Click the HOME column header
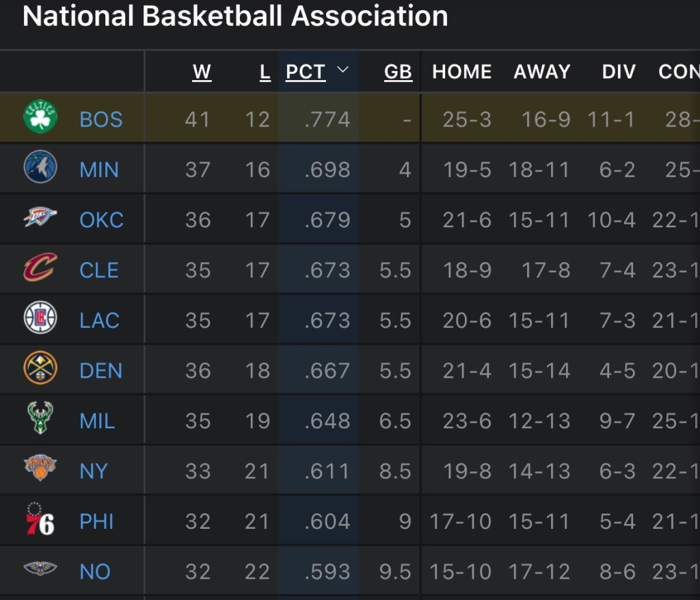The height and width of the screenshot is (600, 700). click(461, 72)
